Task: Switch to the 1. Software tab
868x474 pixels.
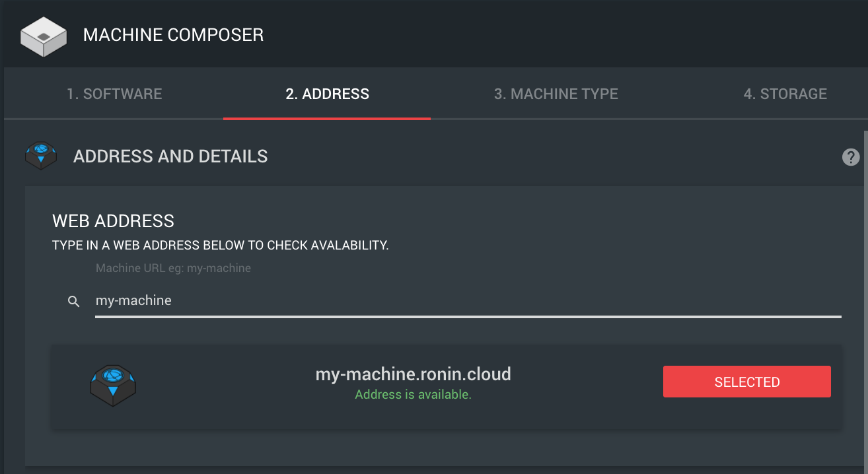Action: [114, 94]
